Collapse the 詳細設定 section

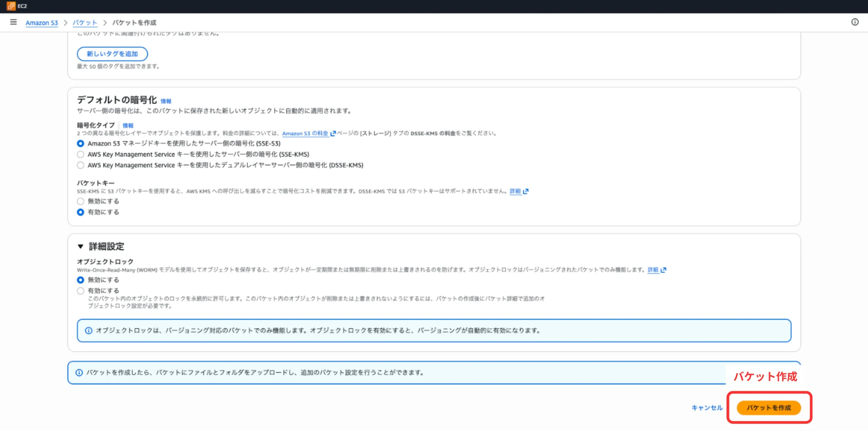point(80,247)
